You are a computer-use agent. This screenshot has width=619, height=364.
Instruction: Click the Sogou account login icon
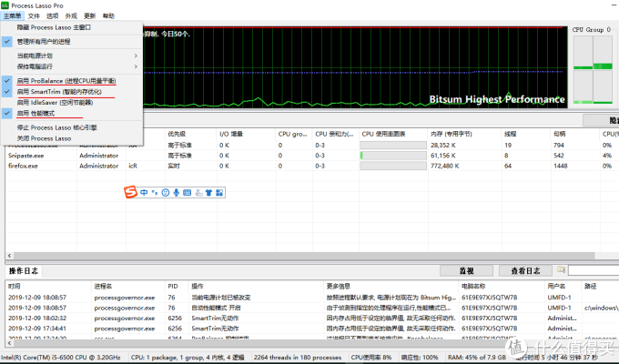(x=198, y=192)
